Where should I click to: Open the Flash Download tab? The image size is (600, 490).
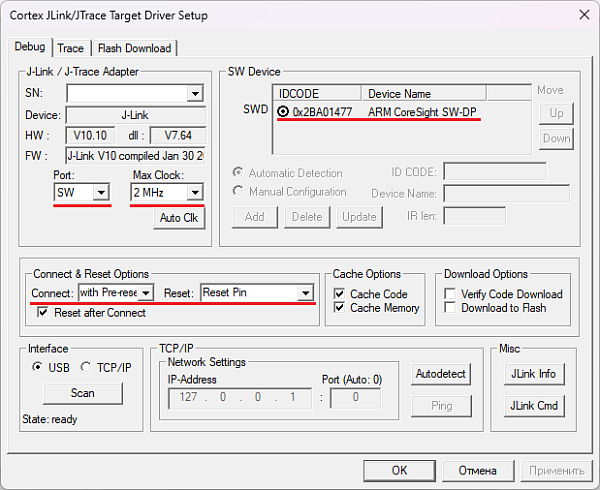(x=134, y=48)
